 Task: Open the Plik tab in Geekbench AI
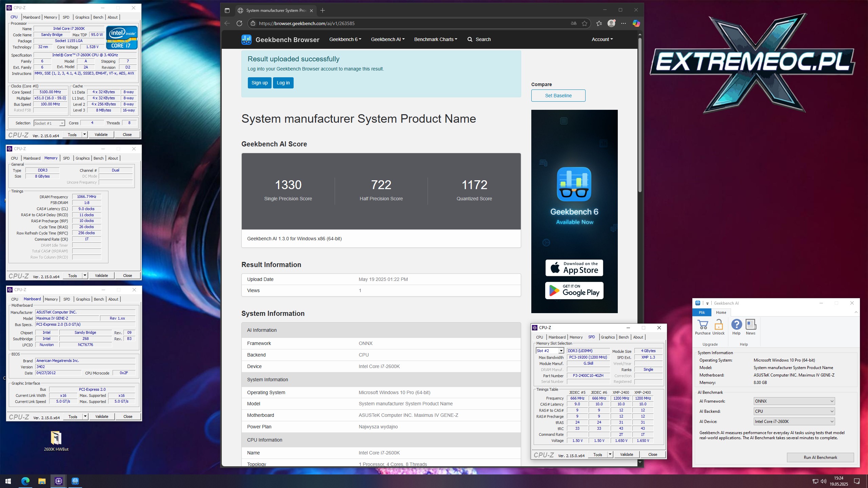click(702, 312)
